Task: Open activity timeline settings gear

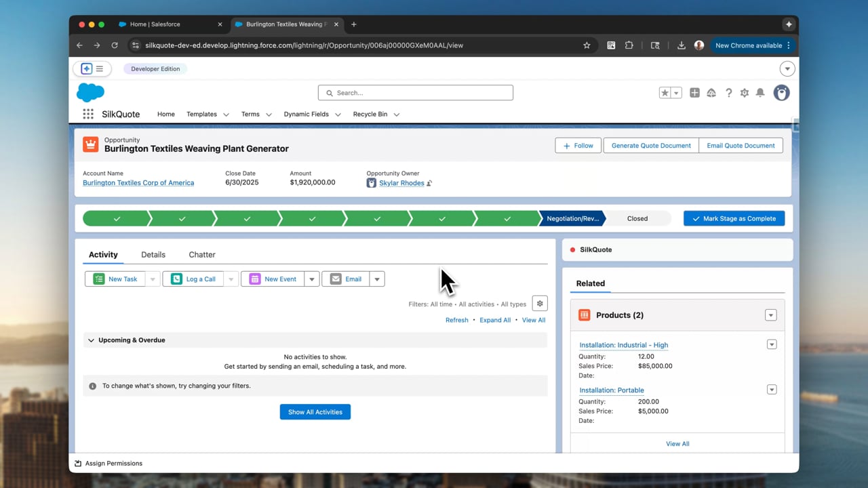Action: tap(540, 304)
